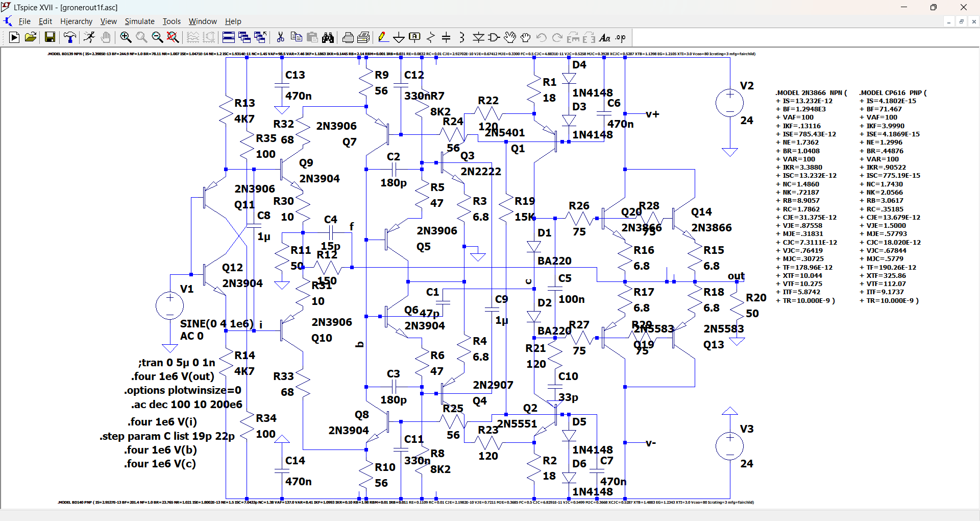Click the 'v+' net label
The width and height of the screenshot is (980, 521).
point(652,114)
